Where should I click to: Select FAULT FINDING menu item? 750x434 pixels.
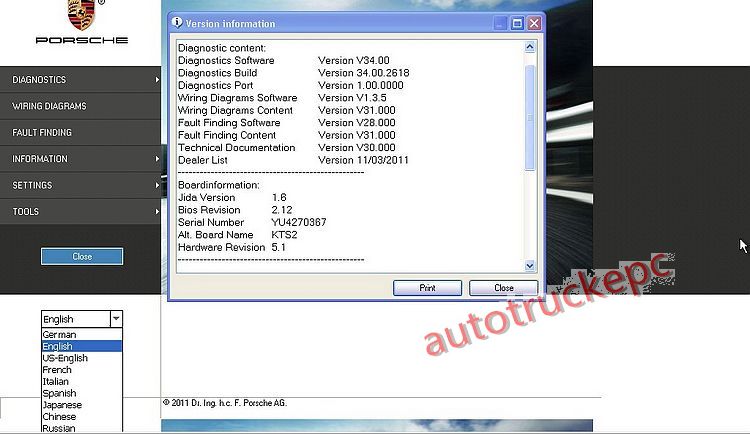(x=80, y=133)
